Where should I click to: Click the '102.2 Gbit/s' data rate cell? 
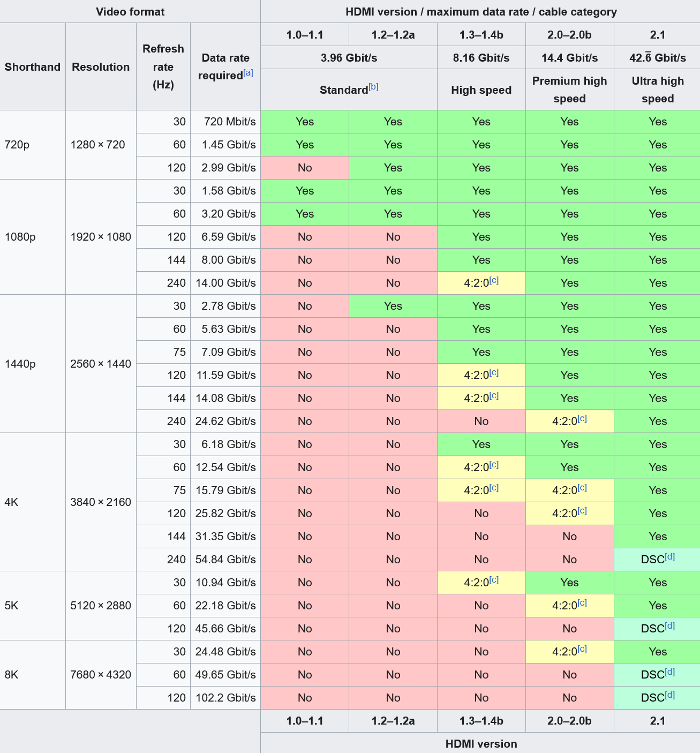tap(225, 698)
